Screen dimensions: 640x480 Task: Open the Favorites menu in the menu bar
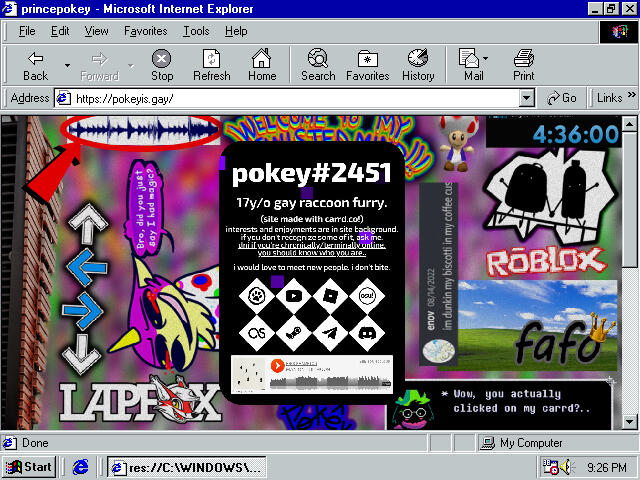(145, 31)
